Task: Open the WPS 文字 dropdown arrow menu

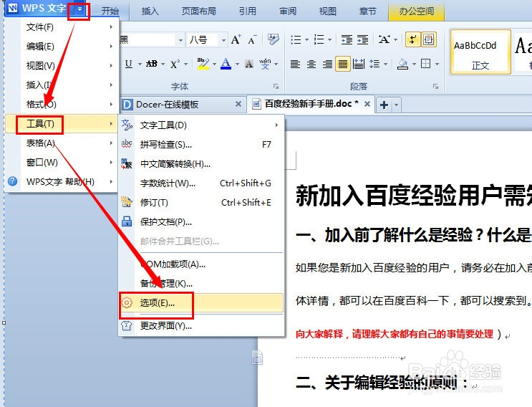Action: (x=79, y=9)
